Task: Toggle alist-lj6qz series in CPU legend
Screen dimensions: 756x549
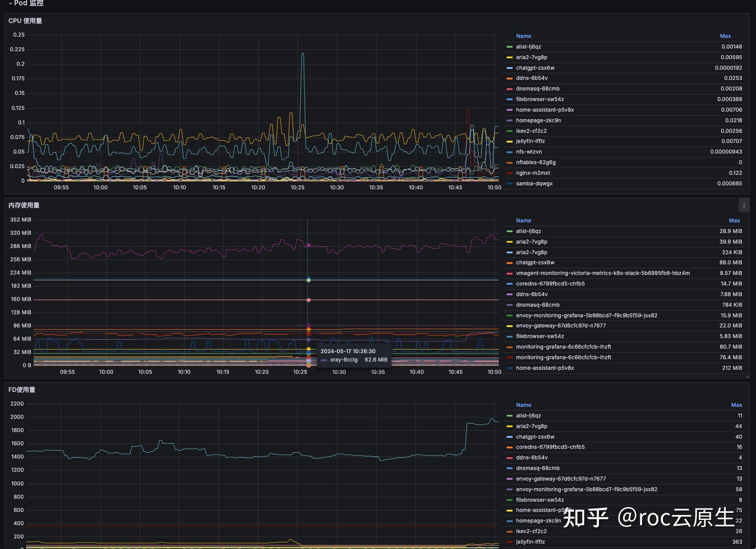Action: click(528, 47)
